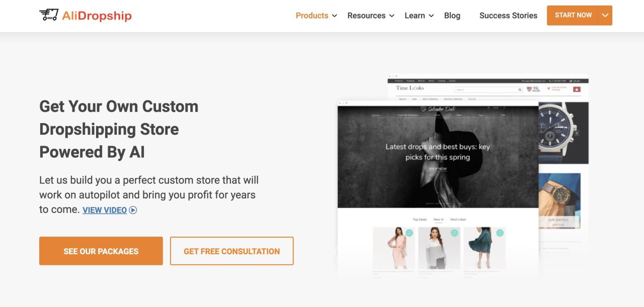Click the search field in Time Looks preview
This screenshot has height=307, width=644.
tap(489, 90)
